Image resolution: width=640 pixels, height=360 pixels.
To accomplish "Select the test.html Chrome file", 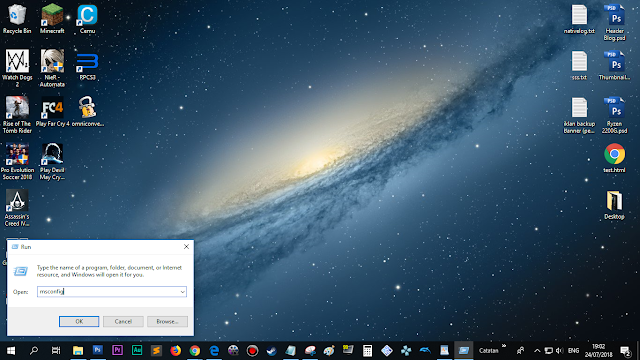I will pos(614,158).
